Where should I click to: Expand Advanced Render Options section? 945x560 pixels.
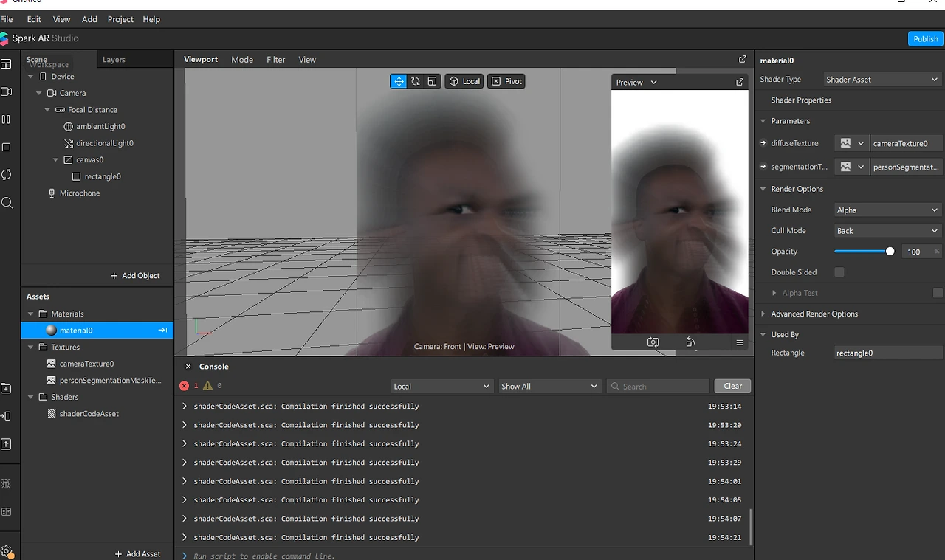(763, 314)
